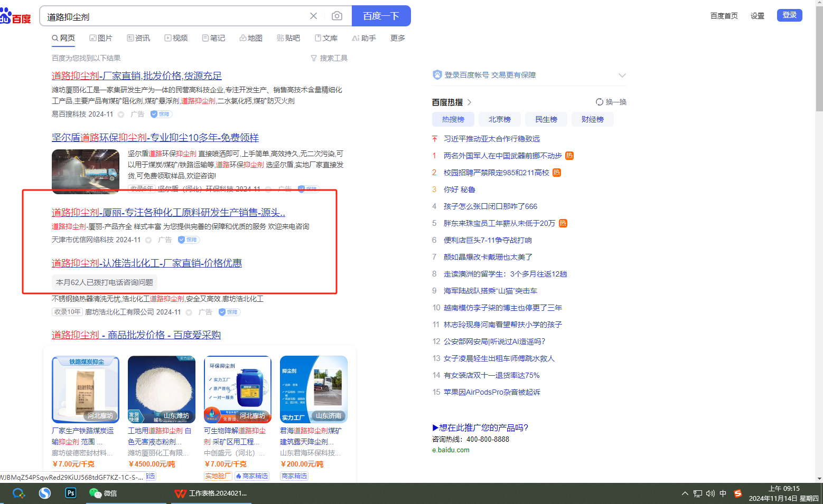This screenshot has height=504, width=823.
Task: Open the e.baidu.com link
Action: [x=451, y=450]
